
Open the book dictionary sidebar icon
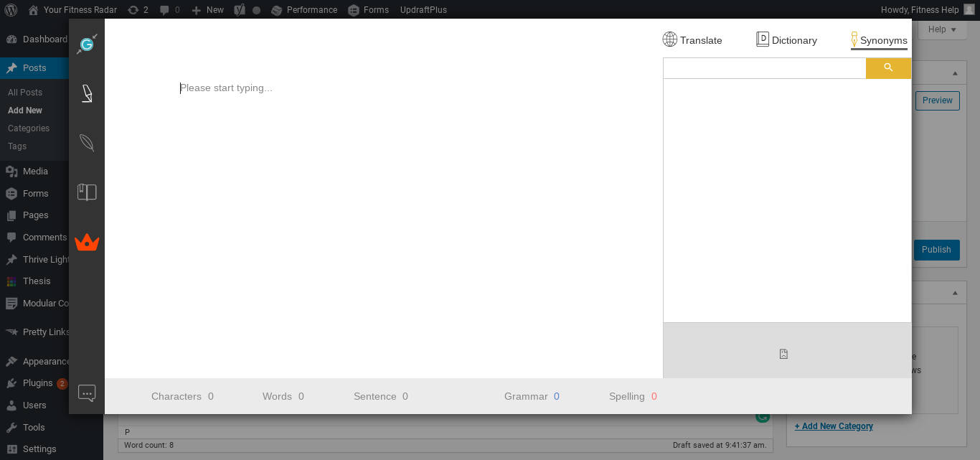(87, 192)
